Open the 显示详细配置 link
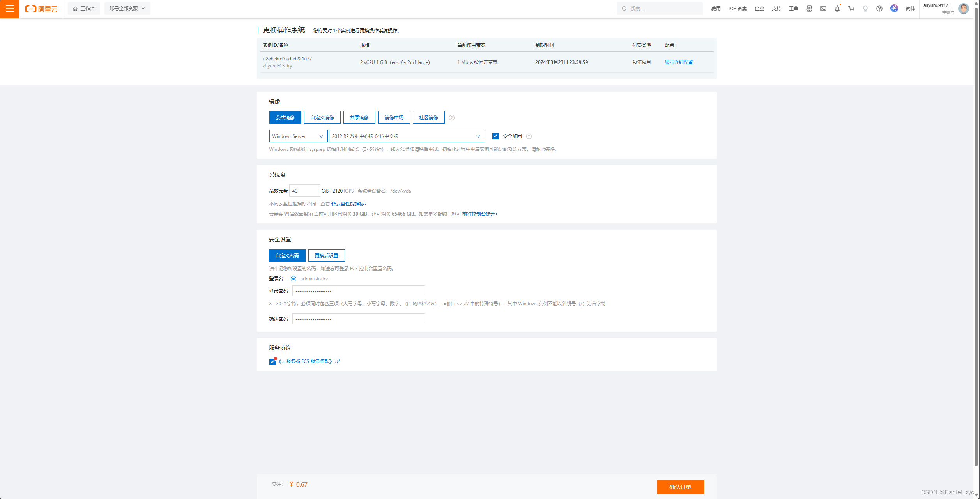The width and height of the screenshot is (980, 499). [678, 62]
